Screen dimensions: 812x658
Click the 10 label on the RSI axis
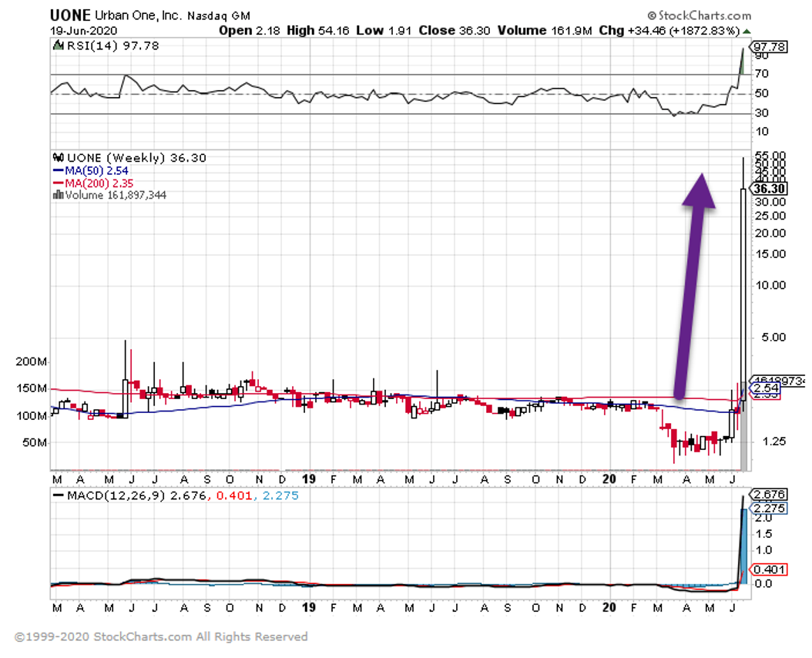[x=761, y=132]
